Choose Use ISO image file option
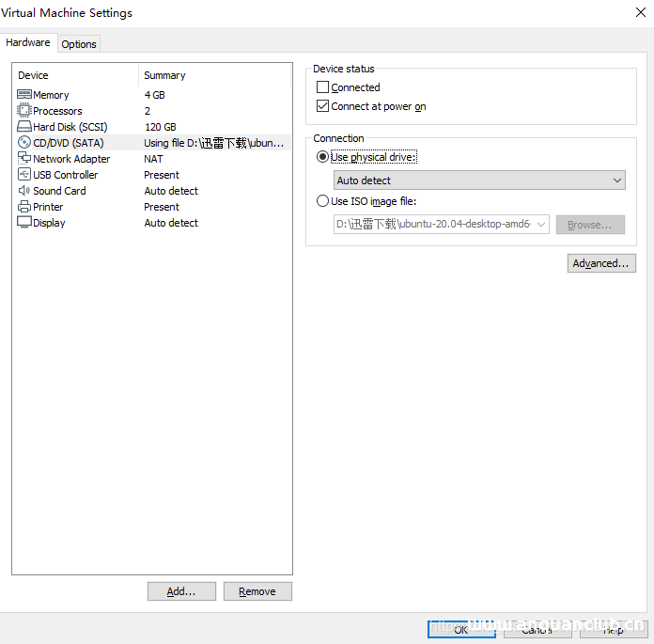This screenshot has width=654, height=644. tap(323, 201)
